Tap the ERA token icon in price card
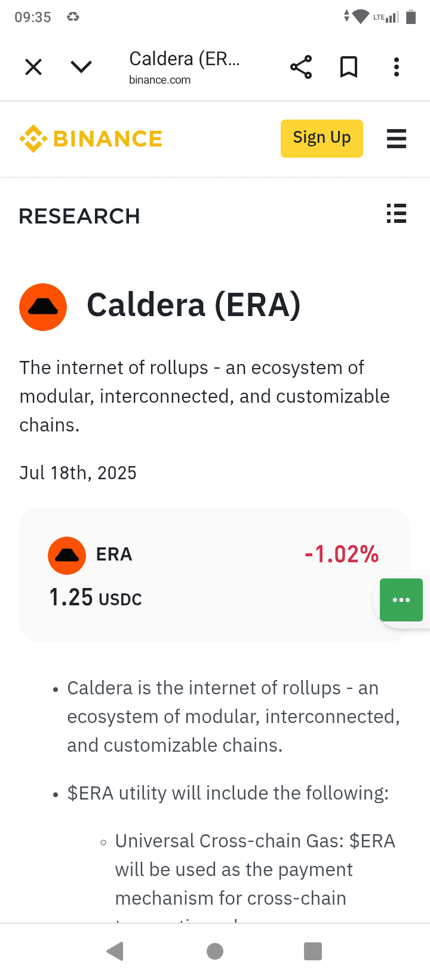The width and height of the screenshot is (430, 980). (x=67, y=555)
